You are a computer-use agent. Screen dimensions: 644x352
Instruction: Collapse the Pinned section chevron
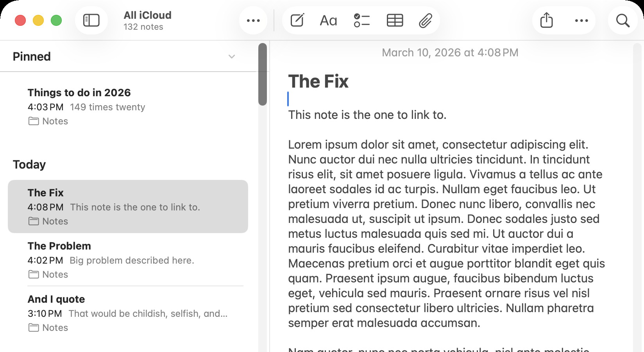pyautogui.click(x=232, y=57)
